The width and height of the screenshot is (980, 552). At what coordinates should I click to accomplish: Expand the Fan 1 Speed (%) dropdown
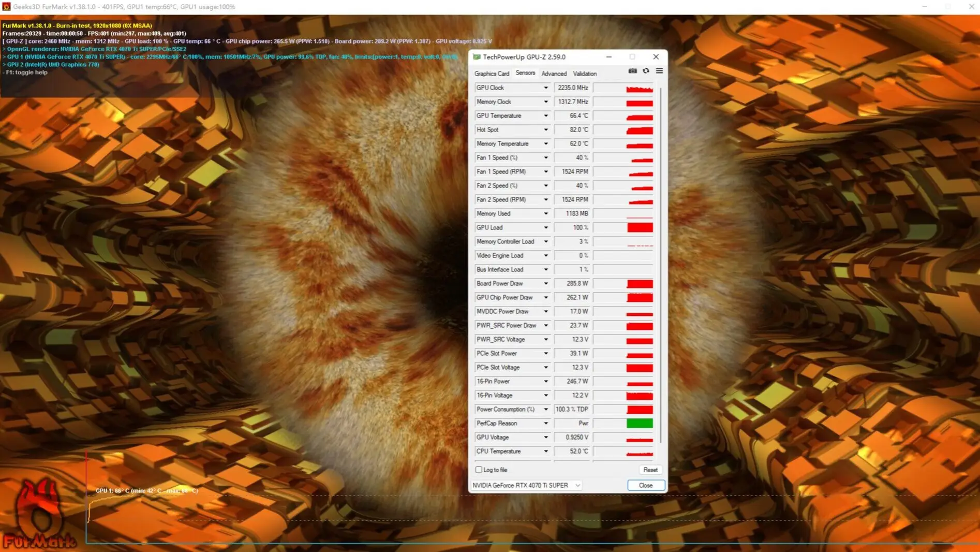point(545,158)
